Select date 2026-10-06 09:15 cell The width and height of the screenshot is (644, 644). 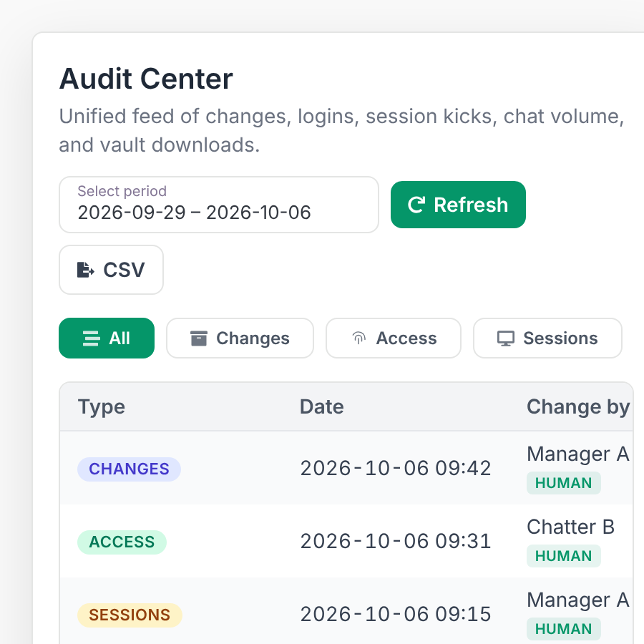[x=396, y=615]
